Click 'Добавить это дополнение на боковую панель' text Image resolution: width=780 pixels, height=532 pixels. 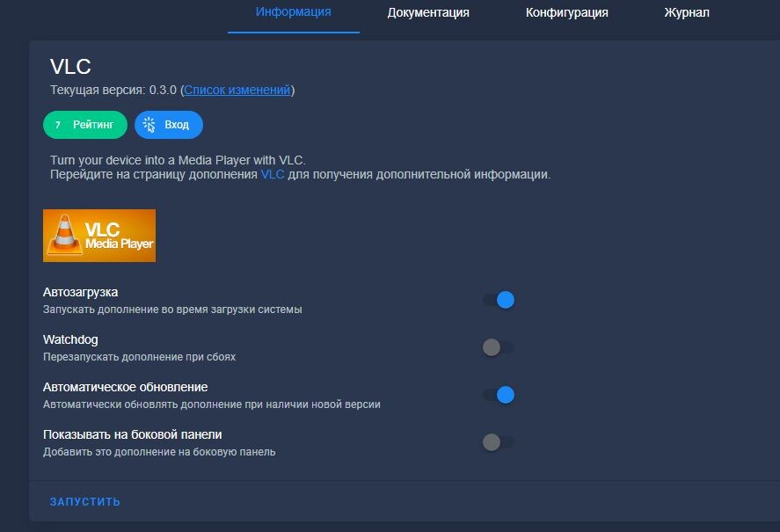click(x=159, y=452)
